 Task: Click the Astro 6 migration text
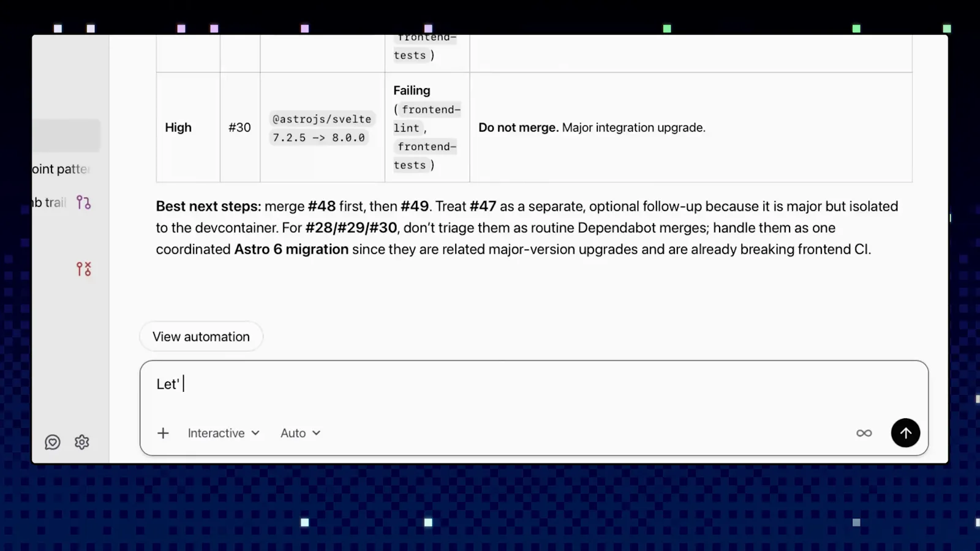291,249
